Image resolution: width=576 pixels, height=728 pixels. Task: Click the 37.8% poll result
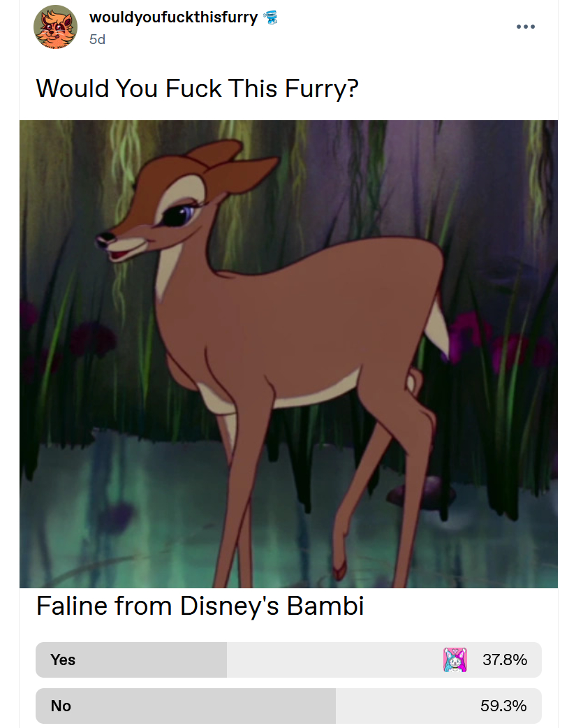tap(505, 660)
